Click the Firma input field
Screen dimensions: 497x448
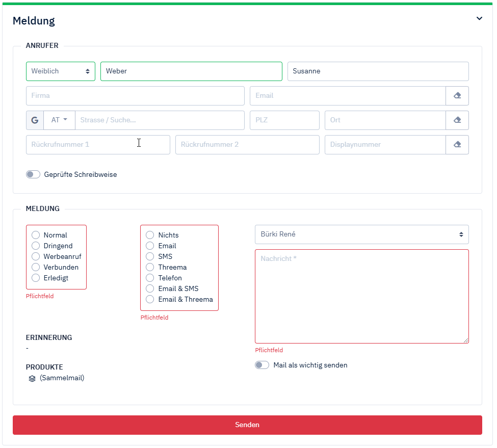tap(135, 96)
